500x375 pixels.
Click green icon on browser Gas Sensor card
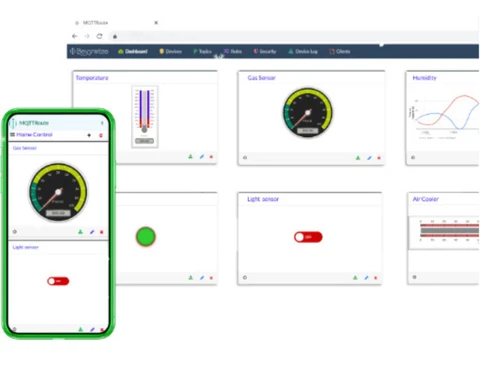pos(358,158)
